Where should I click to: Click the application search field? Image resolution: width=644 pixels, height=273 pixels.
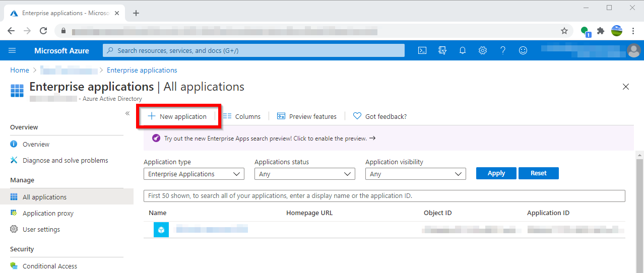(384, 195)
